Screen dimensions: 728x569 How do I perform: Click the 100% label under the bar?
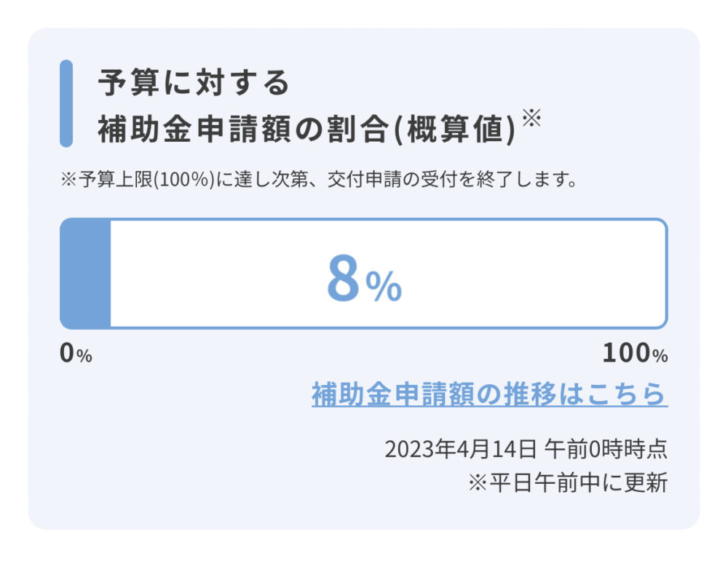[634, 354]
